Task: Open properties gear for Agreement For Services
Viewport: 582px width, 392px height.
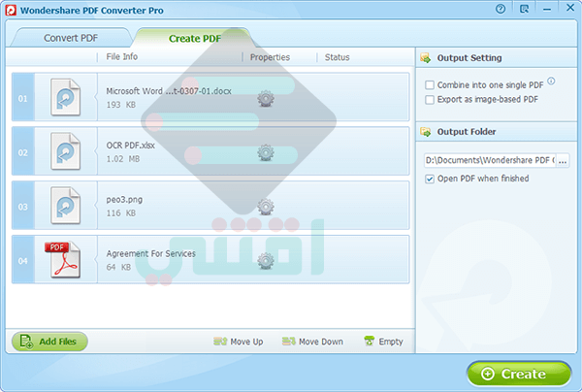Action: (266, 261)
